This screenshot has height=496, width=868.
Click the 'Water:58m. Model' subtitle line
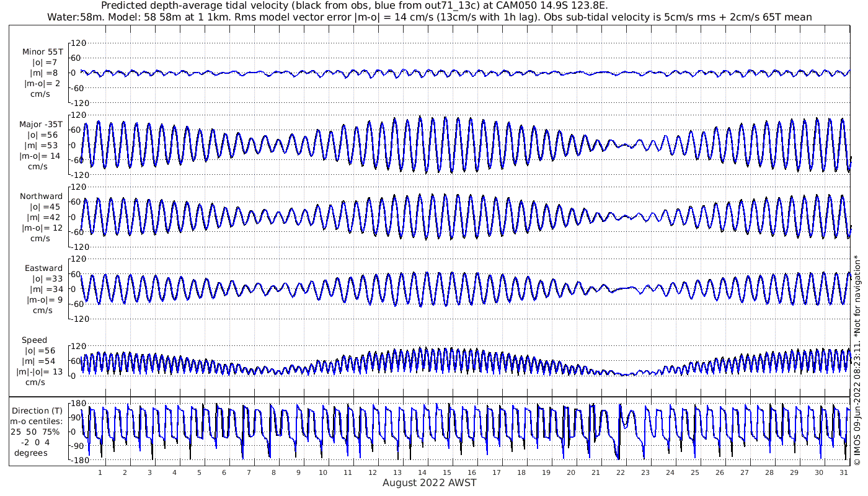click(429, 17)
